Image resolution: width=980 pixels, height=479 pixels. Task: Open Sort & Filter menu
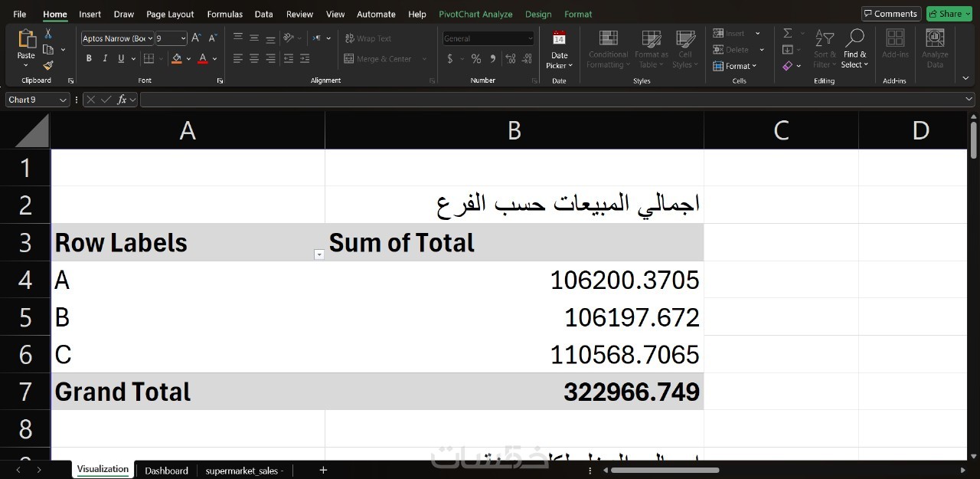pyautogui.click(x=825, y=49)
